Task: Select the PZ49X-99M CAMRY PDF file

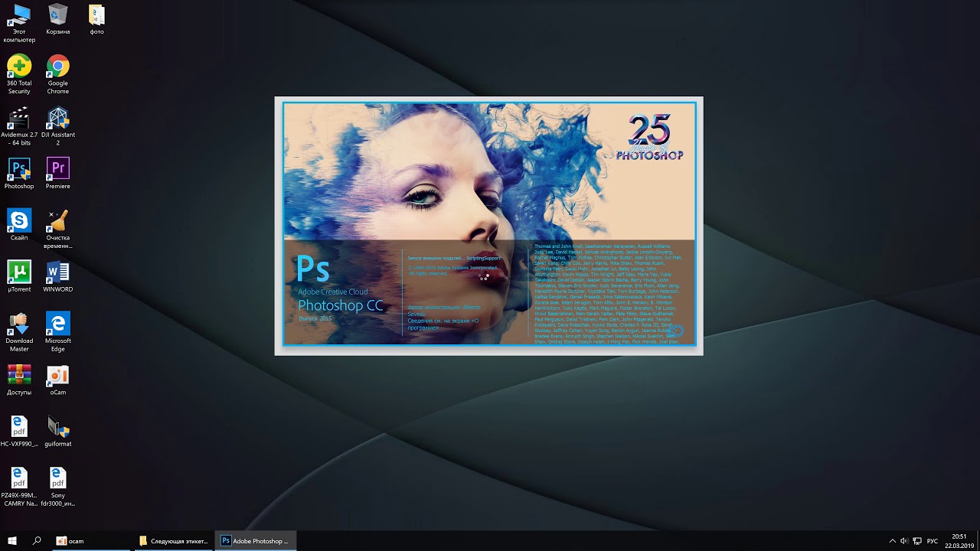Action: point(19,487)
